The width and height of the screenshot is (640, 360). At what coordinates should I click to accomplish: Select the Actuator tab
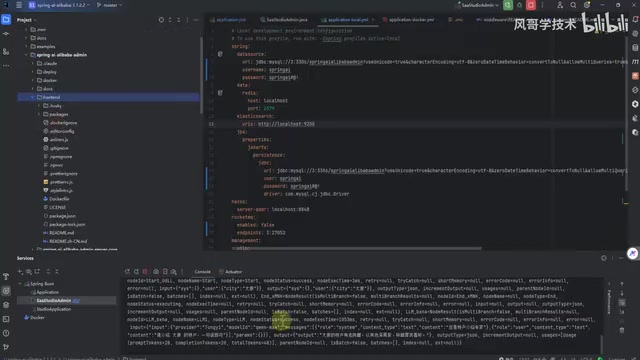[231, 271]
